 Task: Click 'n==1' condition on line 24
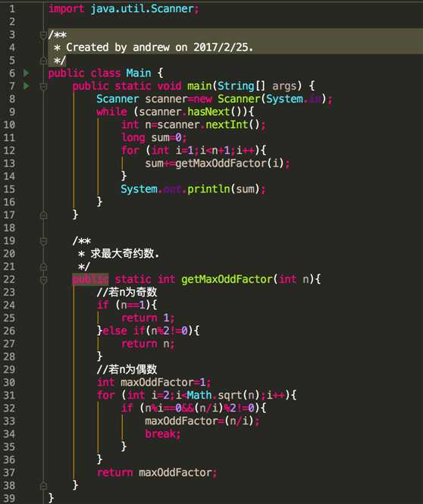[133, 305]
